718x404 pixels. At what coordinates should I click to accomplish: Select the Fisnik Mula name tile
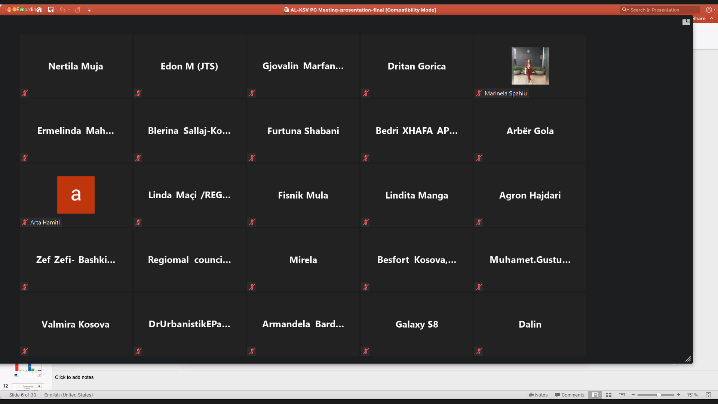coord(303,195)
